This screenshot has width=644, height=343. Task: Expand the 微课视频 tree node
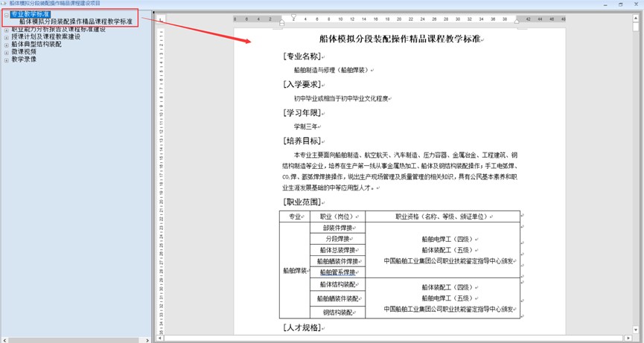(7, 52)
